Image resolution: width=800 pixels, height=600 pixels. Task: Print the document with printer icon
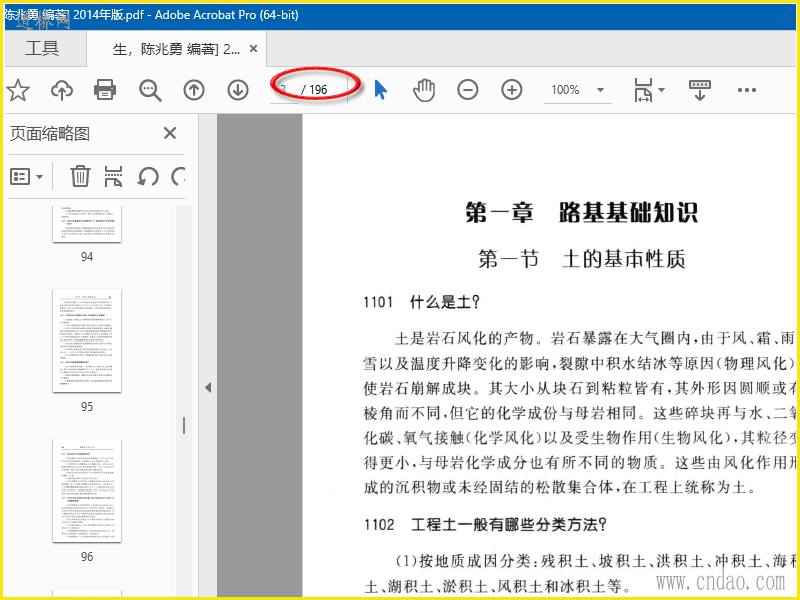(105, 90)
